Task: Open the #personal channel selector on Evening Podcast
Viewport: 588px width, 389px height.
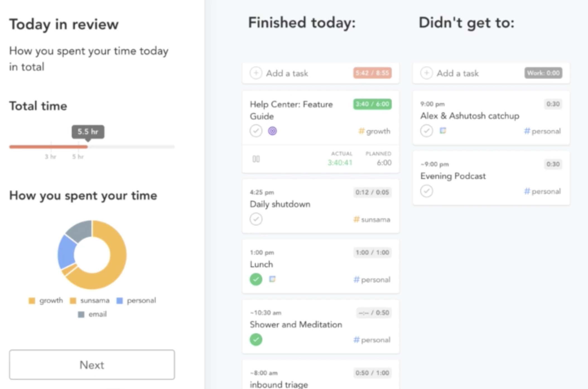Action: [x=542, y=191]
